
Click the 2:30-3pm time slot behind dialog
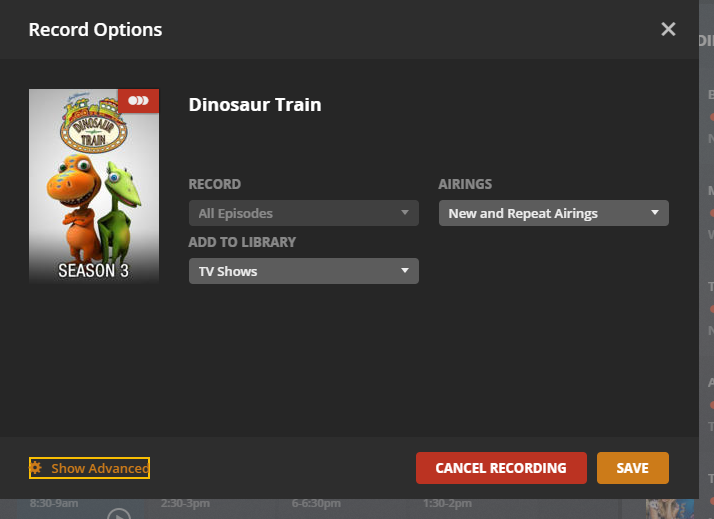click(185, 504)
